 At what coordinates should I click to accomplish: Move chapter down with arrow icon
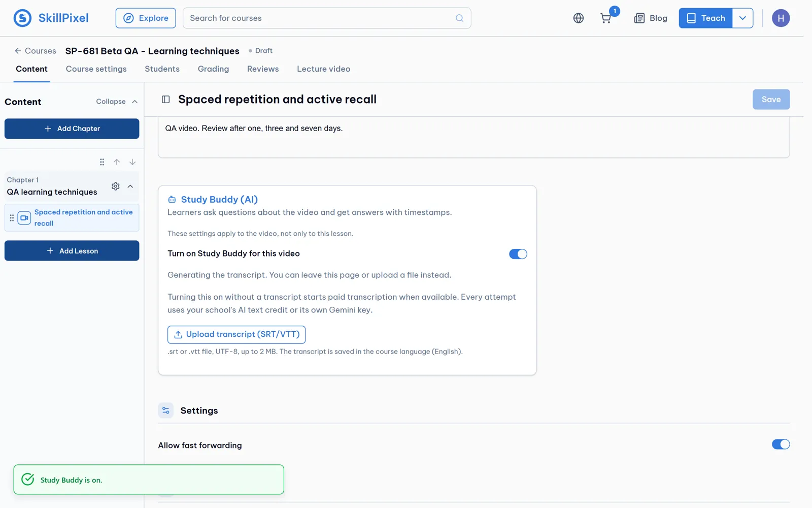pyautogui.click(x=132, y=162)
